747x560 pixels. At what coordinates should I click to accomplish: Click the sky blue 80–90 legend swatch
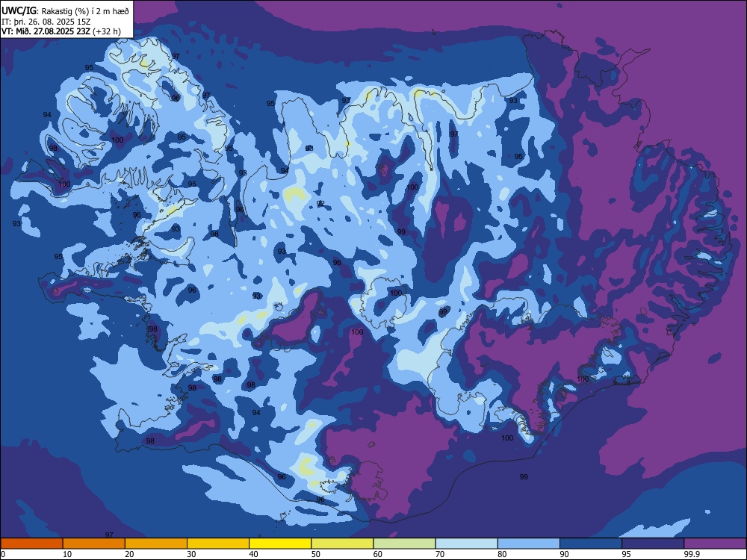click(x=529, y=544)
